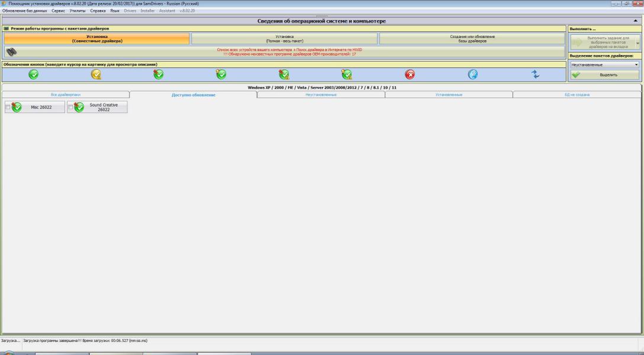644x355 pixels.
Task: Tick the Sound Creative 26022 checkbox
Action: 70,107
